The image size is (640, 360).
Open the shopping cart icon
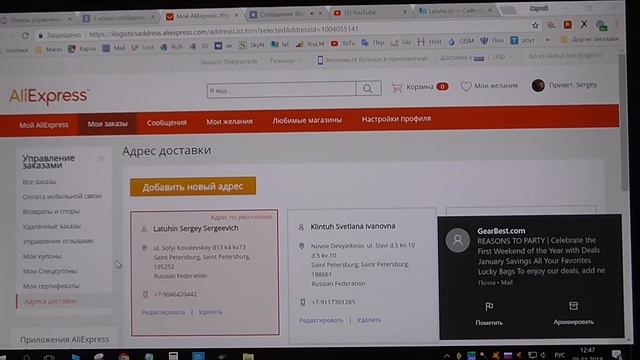tap(397, 87)
